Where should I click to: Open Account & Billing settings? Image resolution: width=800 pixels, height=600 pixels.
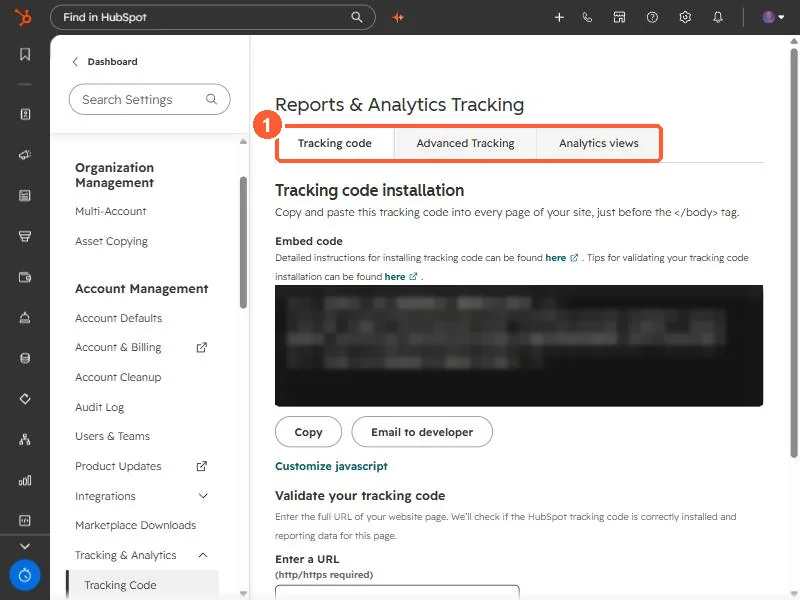(x=118, y=347)
